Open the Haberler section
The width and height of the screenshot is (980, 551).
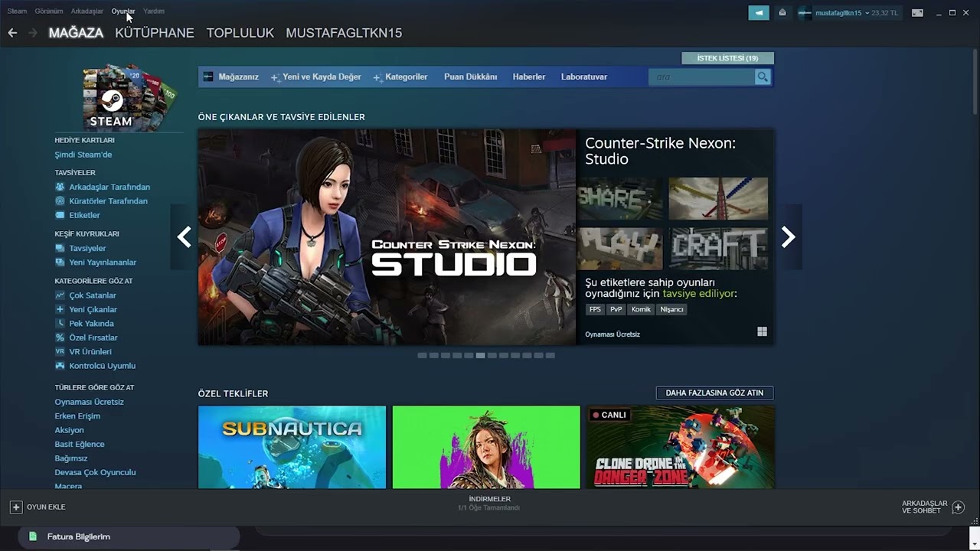[529, 77]
